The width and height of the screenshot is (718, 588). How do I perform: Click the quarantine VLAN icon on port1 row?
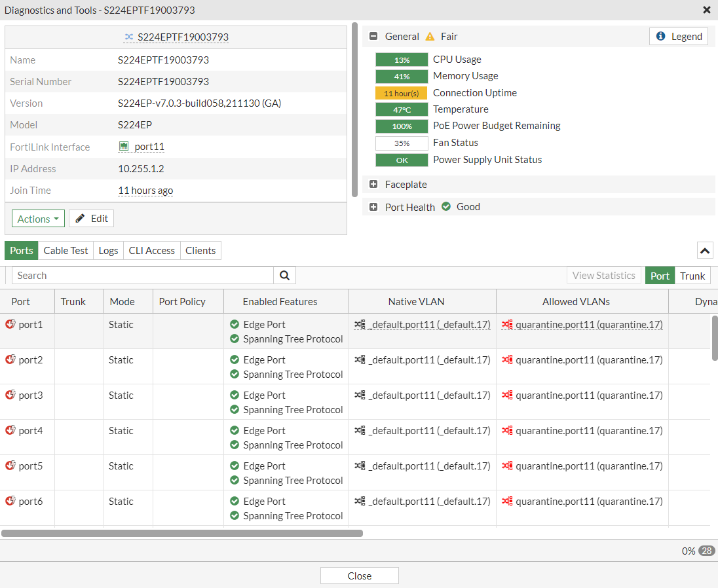[x=508, y=324]
